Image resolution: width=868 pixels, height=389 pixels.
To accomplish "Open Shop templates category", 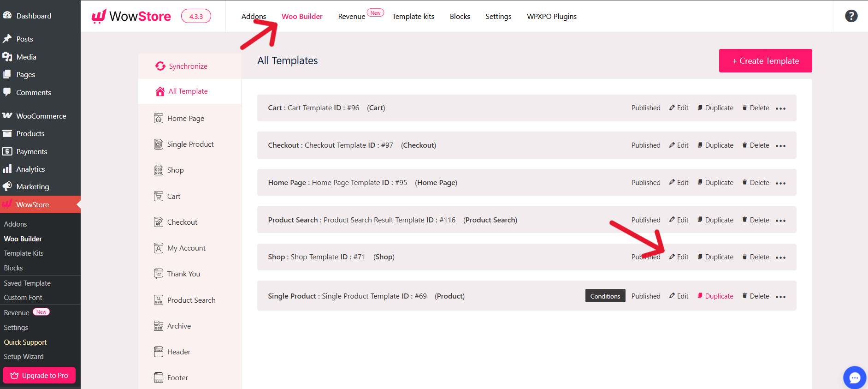I will (x=169, y=170).
